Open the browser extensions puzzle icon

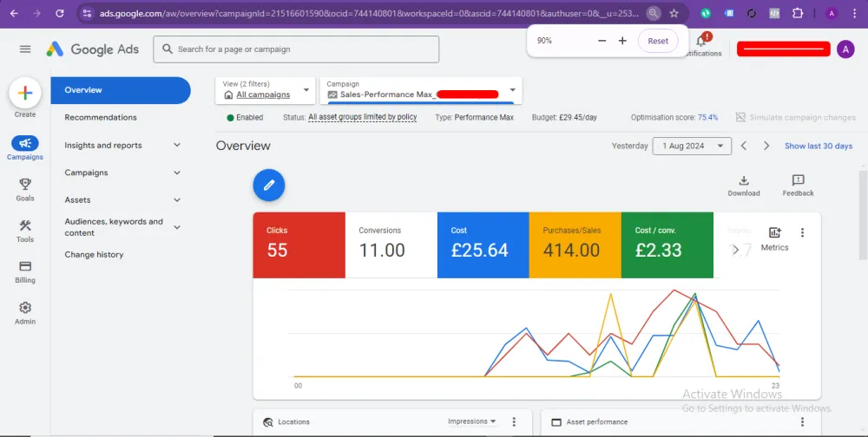click(x=797, y=13)
